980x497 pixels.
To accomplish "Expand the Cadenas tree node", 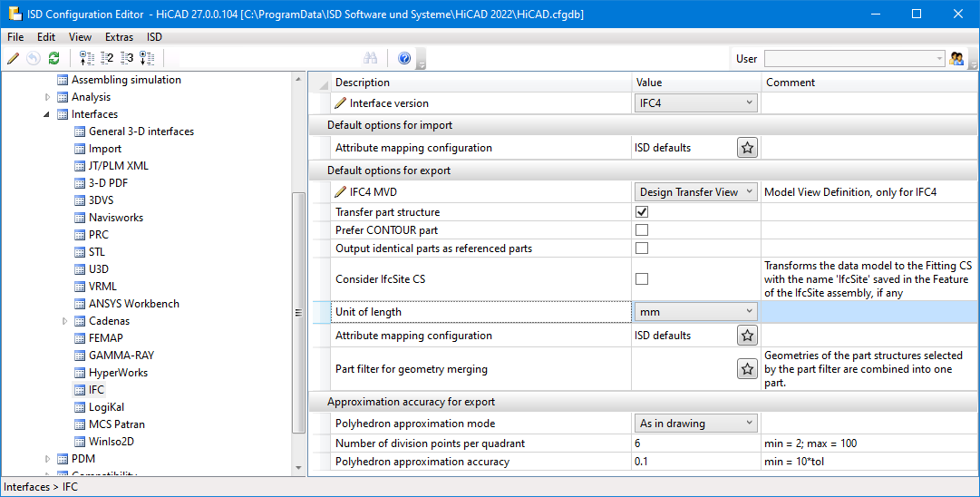I will [64, 321].
